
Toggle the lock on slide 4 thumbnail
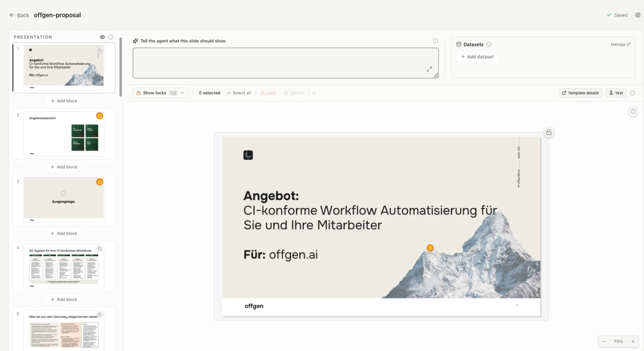pos(99,248)
